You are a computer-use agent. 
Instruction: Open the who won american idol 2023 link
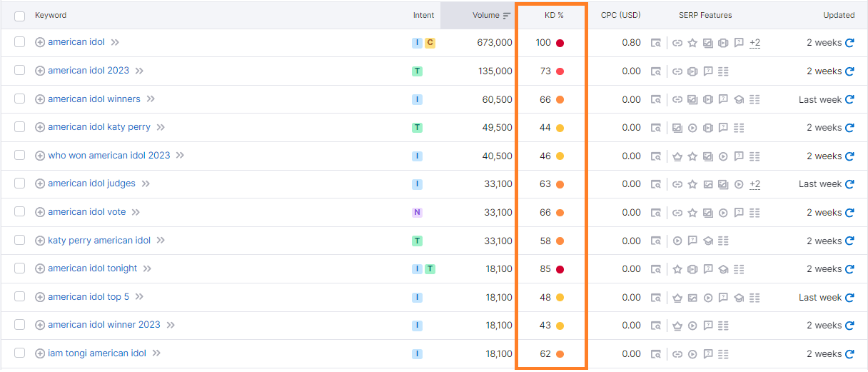[x=109, y=156]
